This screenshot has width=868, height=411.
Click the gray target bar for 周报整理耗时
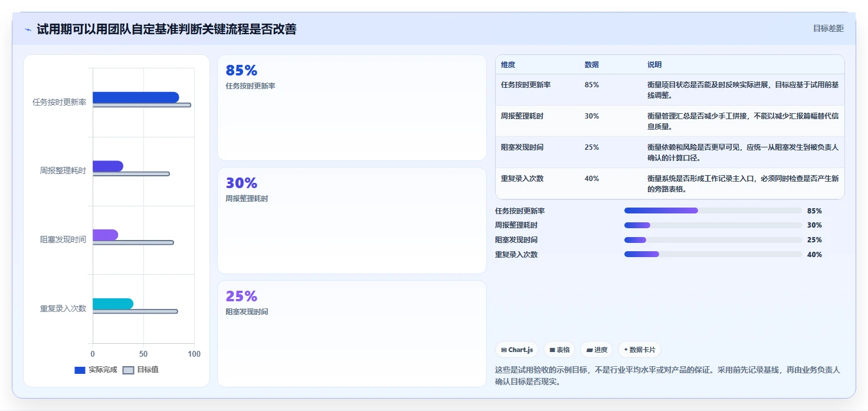(131, 174)
